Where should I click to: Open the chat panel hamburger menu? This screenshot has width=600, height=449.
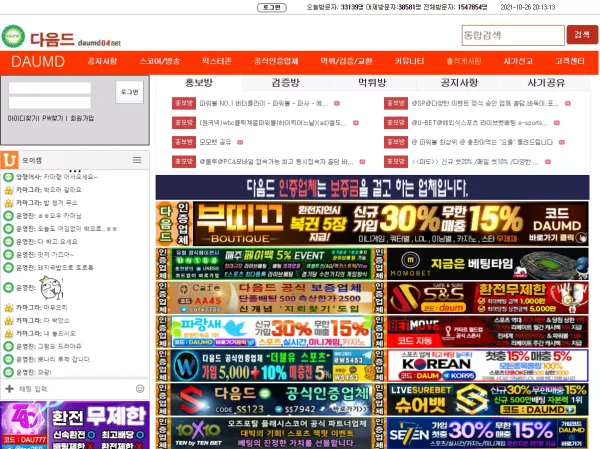point(137,160)
